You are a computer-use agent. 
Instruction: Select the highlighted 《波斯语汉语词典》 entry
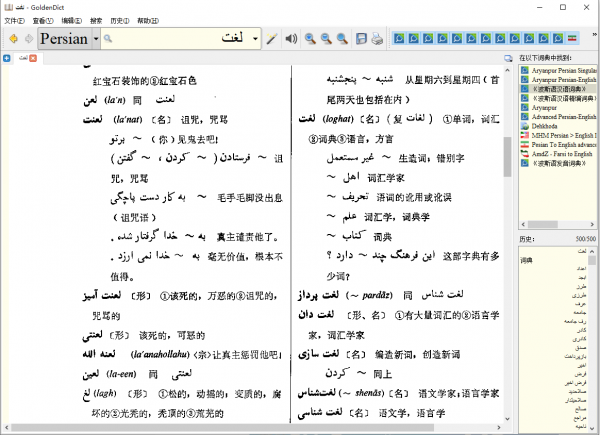558,89
